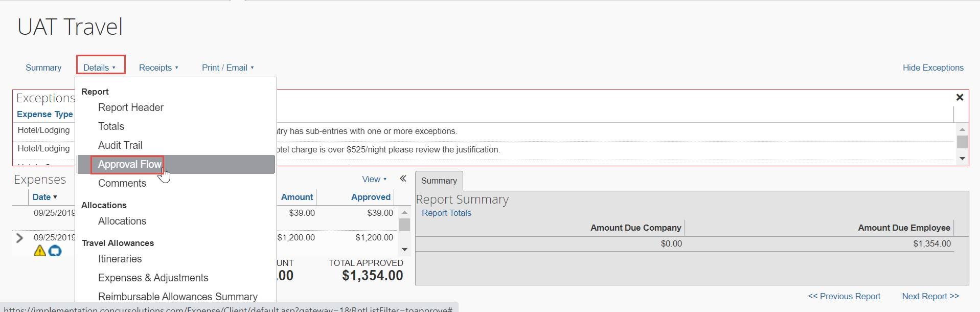
Task: Click the exceptions list scrollbar down arrow
Action: (x=962, y=159)
